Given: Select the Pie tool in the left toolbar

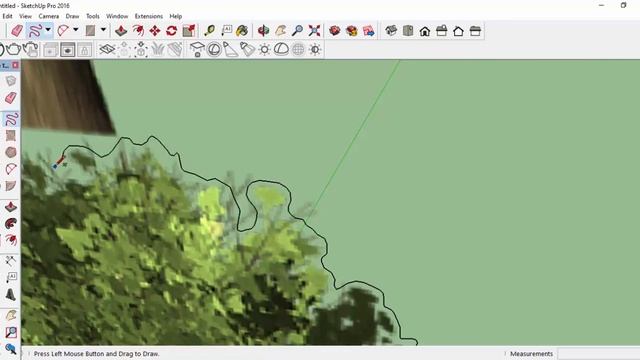Looking at the screenshot, I should point(11,186).
